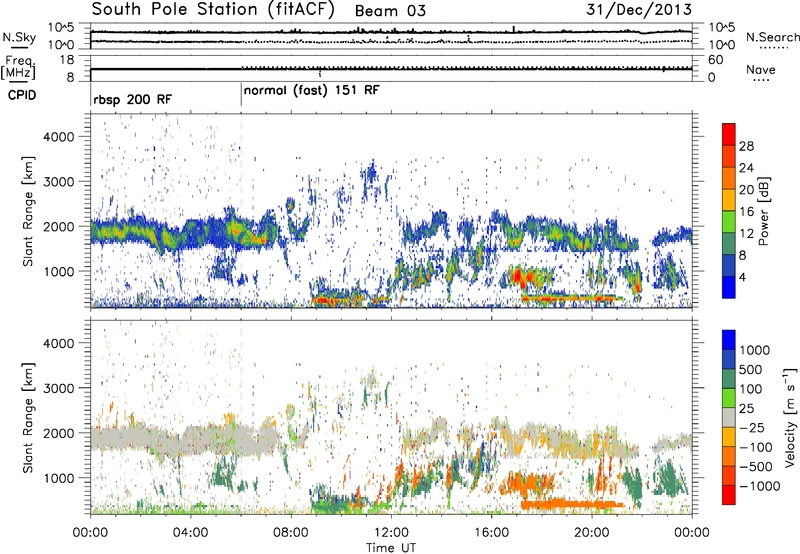Screen dimensions: 800x554
Task: Click the '16:00' time tick label
Action: (x=491, y=533)
